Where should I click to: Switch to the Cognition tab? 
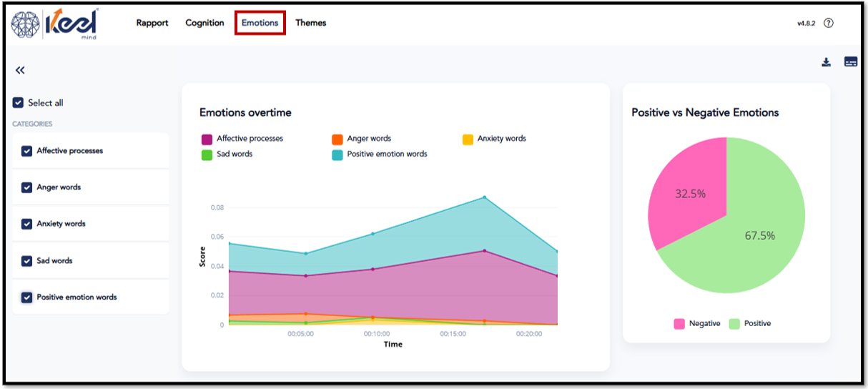pos(204,23)
